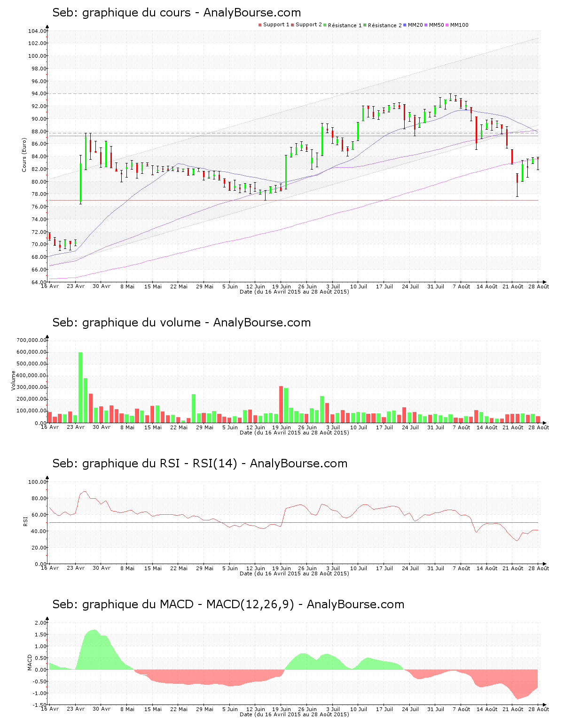Click the Résistance 1 green legend swatch
Viewport: 564px width, 728px height.
click(x=325, y=25)
